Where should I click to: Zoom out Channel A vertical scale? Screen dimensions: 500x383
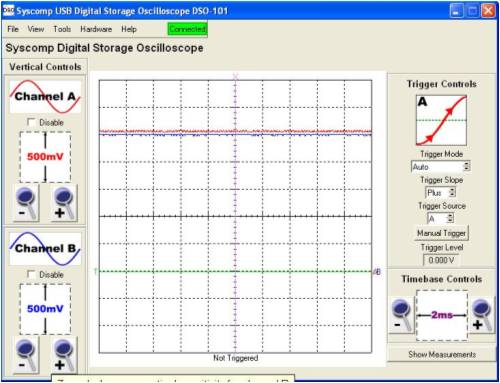(26, 203)
